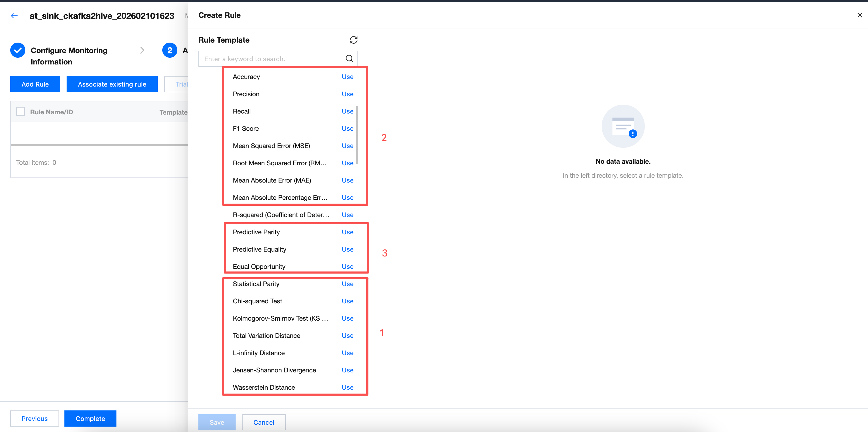
Task: Click the rule template list scrollbar
Action: click(357, 135)
